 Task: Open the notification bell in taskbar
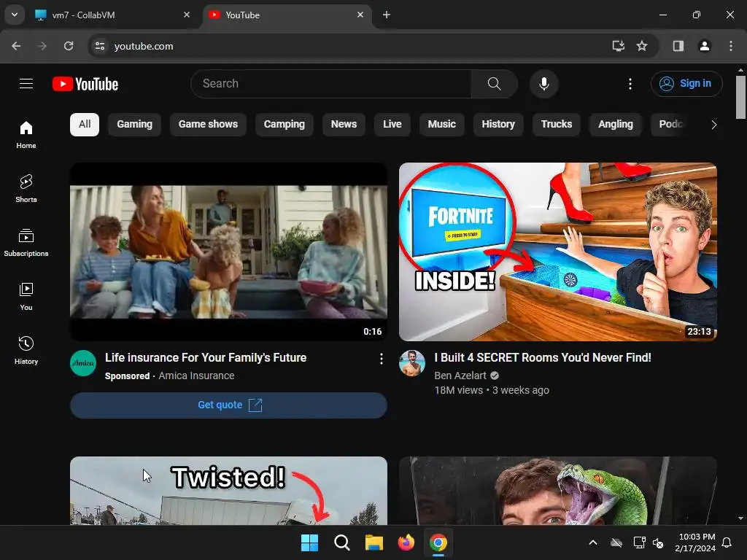[x=727, y=542]
